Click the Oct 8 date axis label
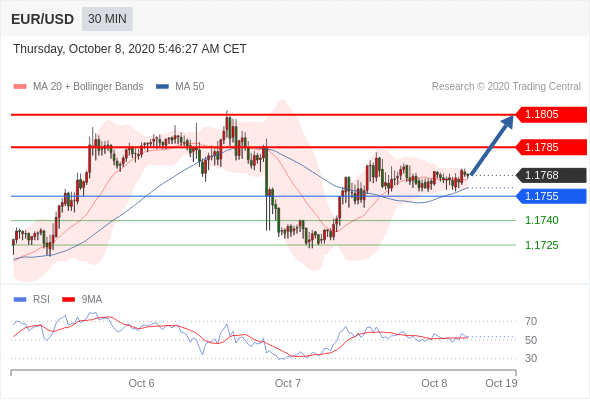590x400 pixels. [x=434, y=383]
